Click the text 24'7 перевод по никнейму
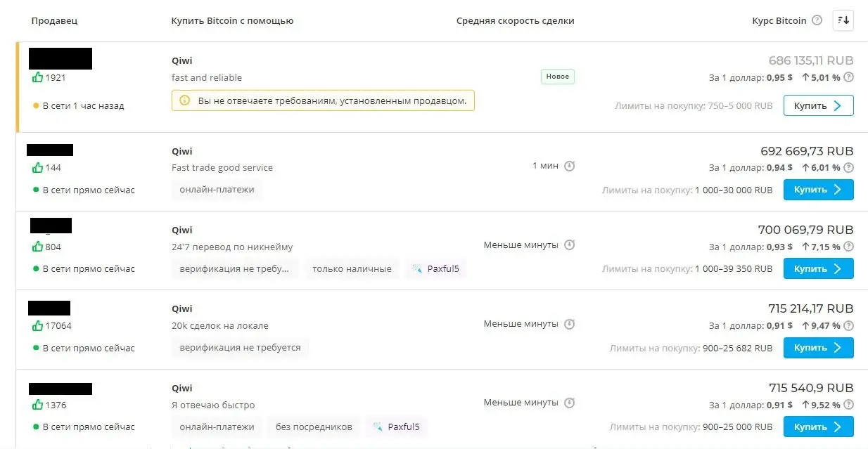This screenshot has height=449, width=868. (232, 247)
